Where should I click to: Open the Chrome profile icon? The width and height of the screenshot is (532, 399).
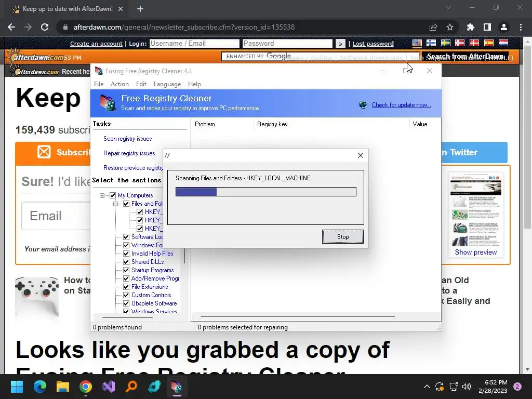504,27
